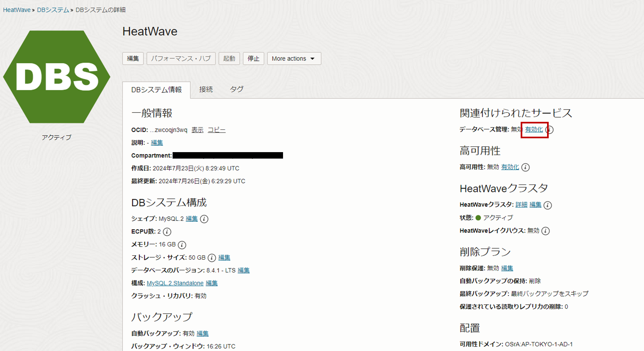Click 可用性ドメイン OSrA:AP-TOKYO-1-AD-1 value
This screenshot has height=351, width=644.
point(539,344)
